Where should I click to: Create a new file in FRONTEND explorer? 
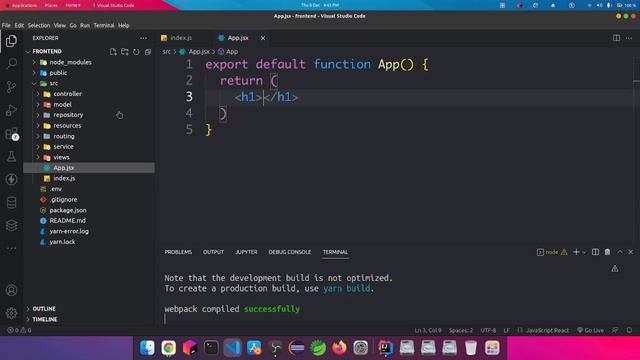113,52
